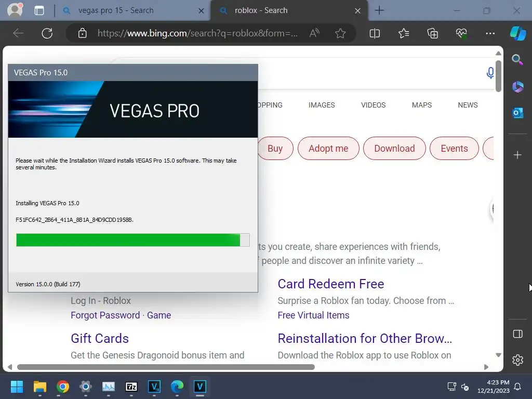Open Edge Settings and more menu
The image size is (532, 399).
coord(490,33)
